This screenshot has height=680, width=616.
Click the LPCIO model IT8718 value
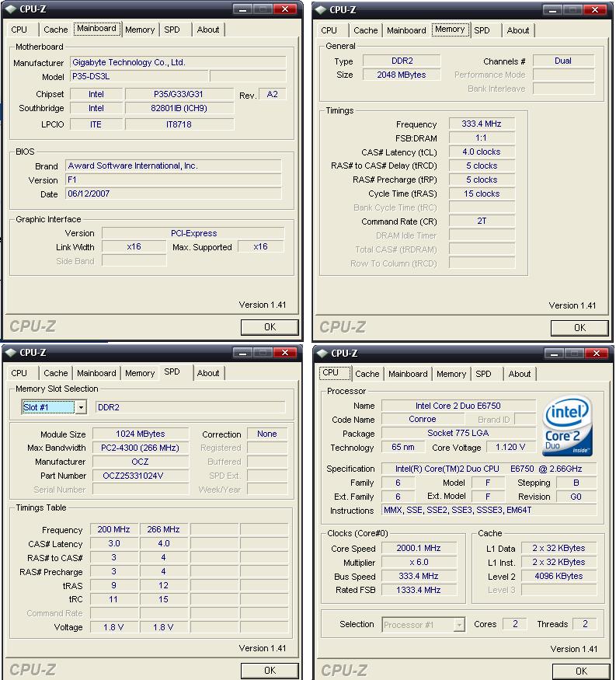click(x=179, y=124)
